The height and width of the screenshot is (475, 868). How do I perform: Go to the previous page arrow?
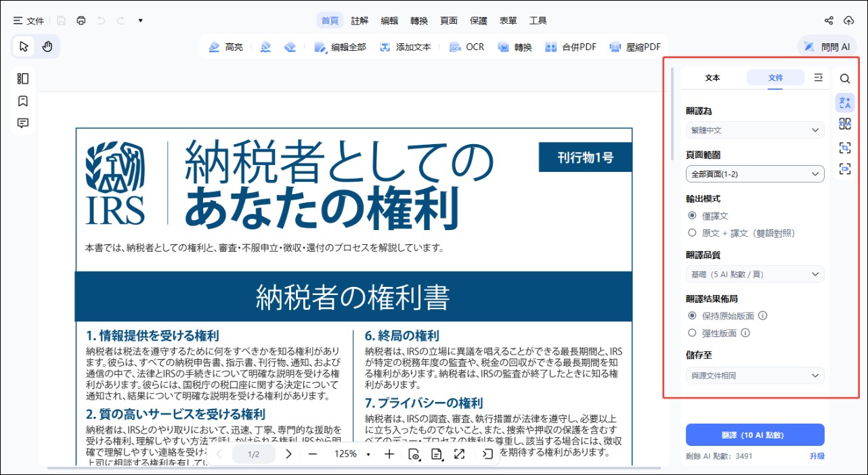[x=219, y=454]
